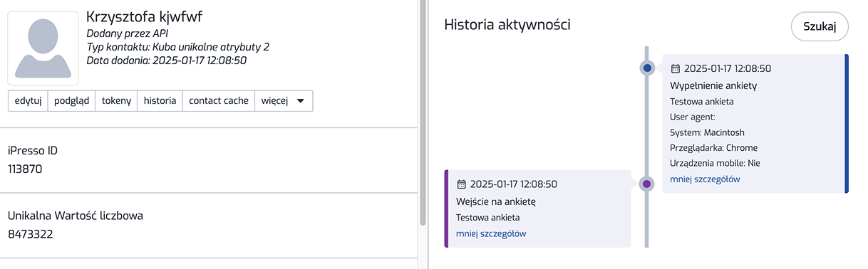Click the Szukaj search button
Screen dimensions: 868x269
(820, 26)
